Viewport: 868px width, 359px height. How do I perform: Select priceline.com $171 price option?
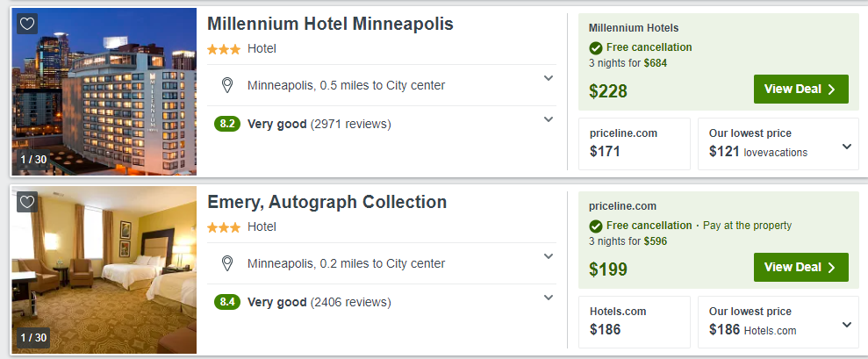[x=634, y=144]
